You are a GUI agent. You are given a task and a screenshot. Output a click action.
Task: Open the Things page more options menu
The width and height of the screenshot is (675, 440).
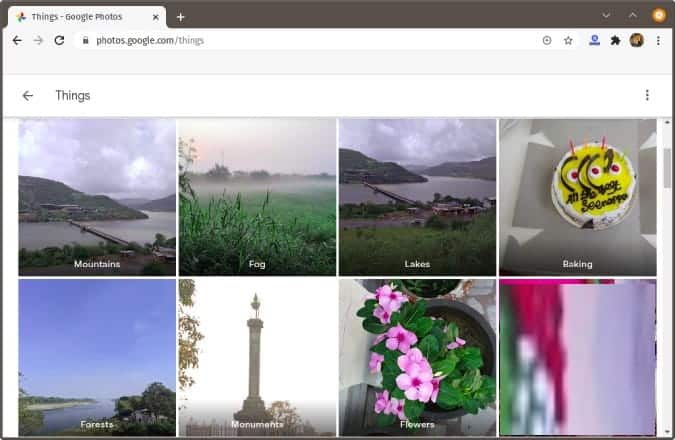tap(647, 95)
